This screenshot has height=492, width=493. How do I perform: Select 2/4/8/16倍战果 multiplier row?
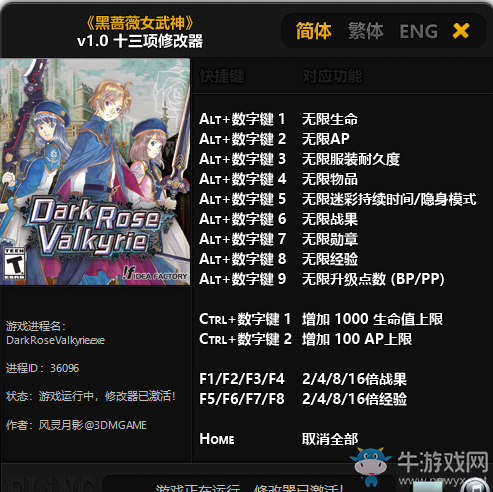303,379
